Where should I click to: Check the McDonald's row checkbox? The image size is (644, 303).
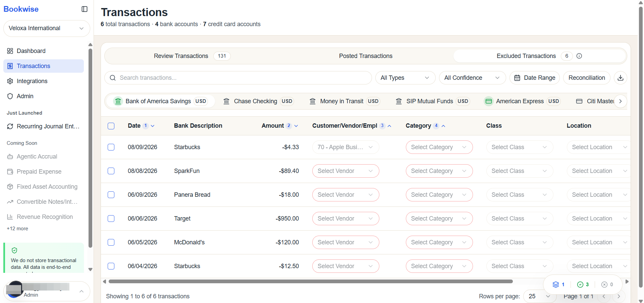pyautogui.click(x=111, y=242)
